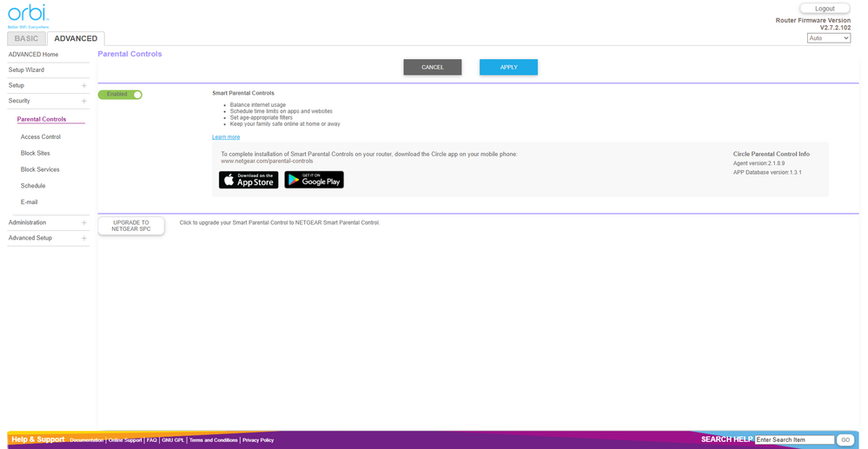Click the Administration sidebar item
Image resolution: width=868 pixels, height=449 pixels.
pos(27,222)
